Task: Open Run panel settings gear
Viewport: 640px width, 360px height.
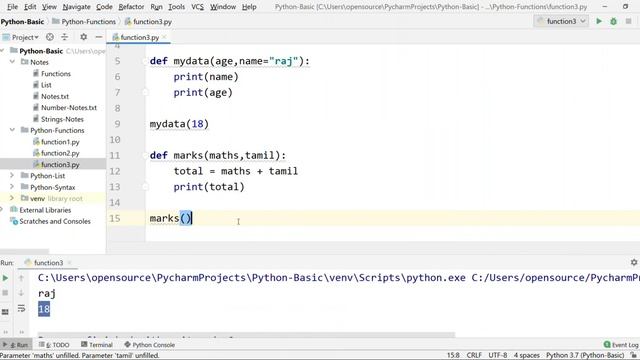Action: (633, 262)
